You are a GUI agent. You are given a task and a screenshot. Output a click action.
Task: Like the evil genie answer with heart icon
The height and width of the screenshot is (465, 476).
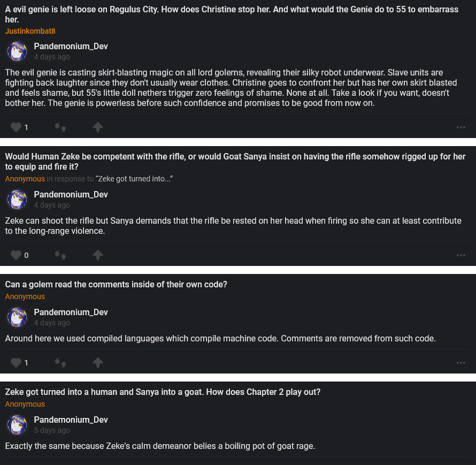(x=16, y=127)
